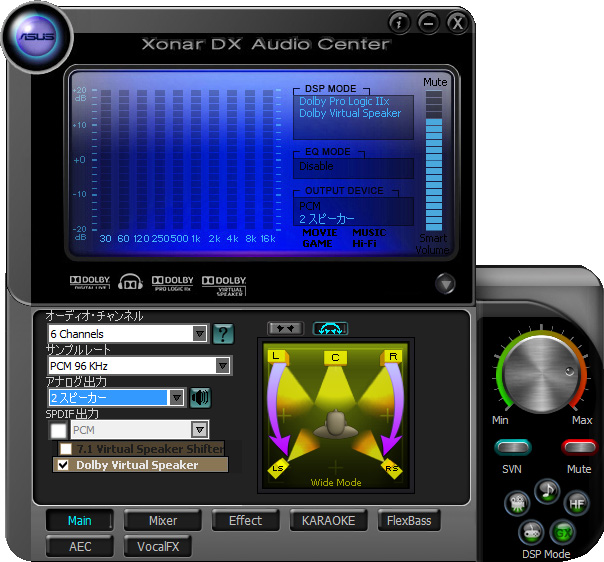Switch to the FlexBass tab
The height and width of the screenshot is (562, 604).
coord(409,520)
